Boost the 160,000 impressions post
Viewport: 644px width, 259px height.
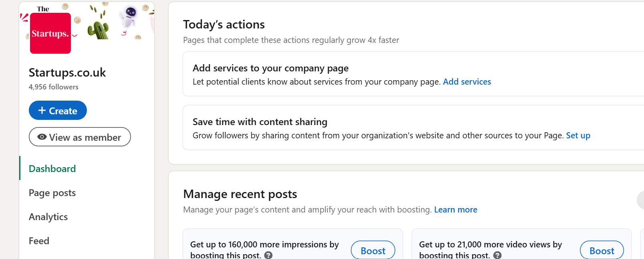372,251
